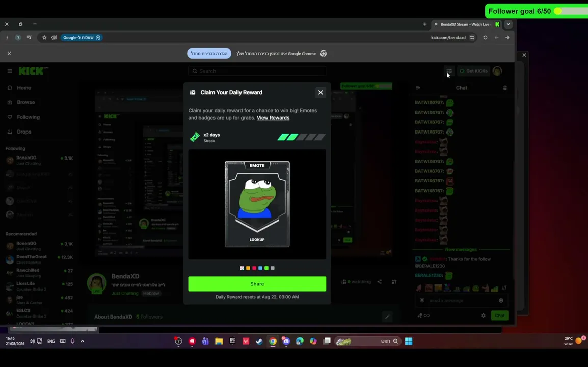Click the kick.com/bendaxd address bar
The height and width of the screenshot is (367, 588).
point(448,38)
